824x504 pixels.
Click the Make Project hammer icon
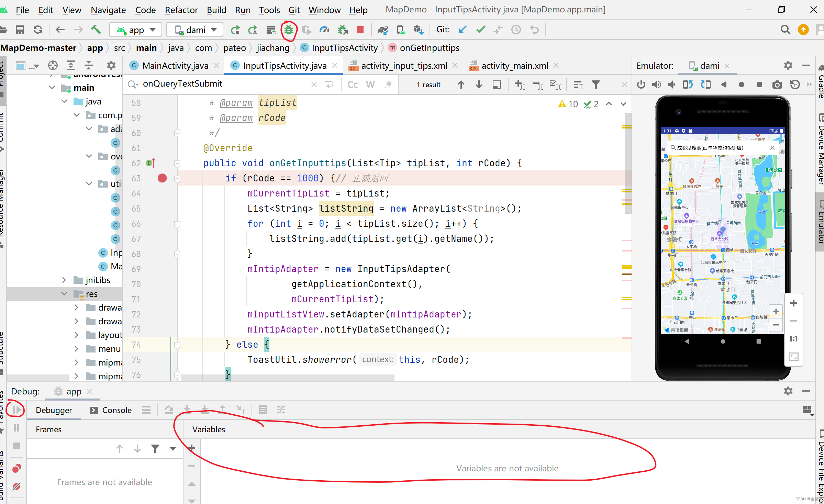(x=96, y=30)
